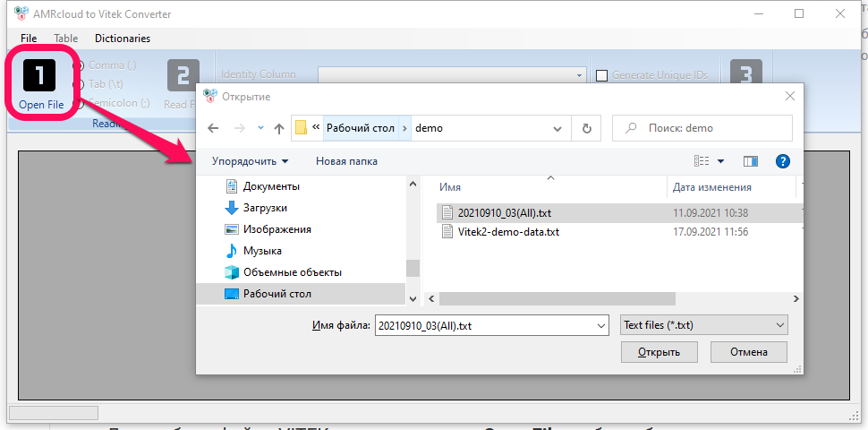Select the Semicolon (;) delimiter radio

coord(79,104)
